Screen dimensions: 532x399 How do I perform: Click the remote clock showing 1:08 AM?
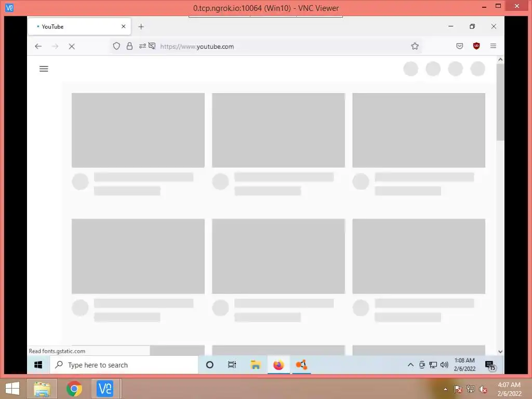click(x=464, y=364)
